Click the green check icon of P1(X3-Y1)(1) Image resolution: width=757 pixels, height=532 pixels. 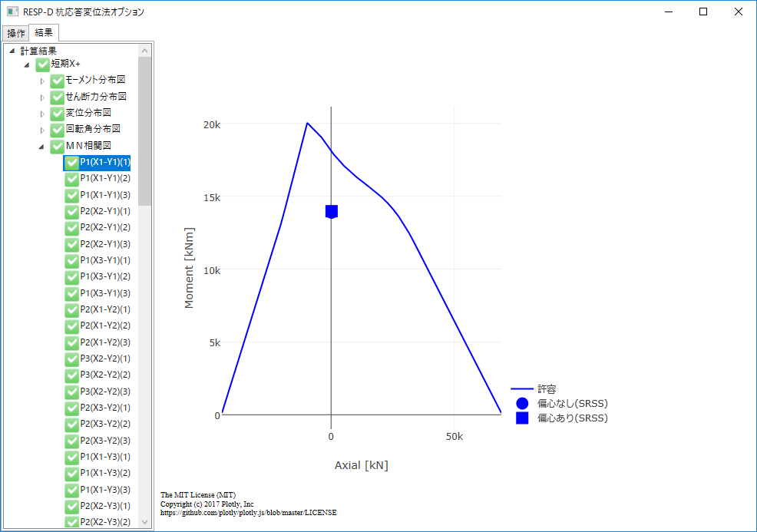71,261
